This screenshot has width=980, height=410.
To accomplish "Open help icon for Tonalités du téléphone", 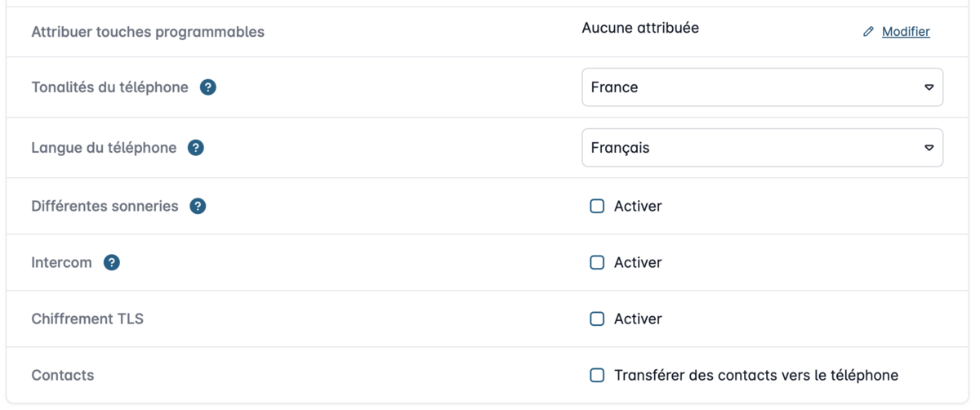I will [x=208, y=87].
